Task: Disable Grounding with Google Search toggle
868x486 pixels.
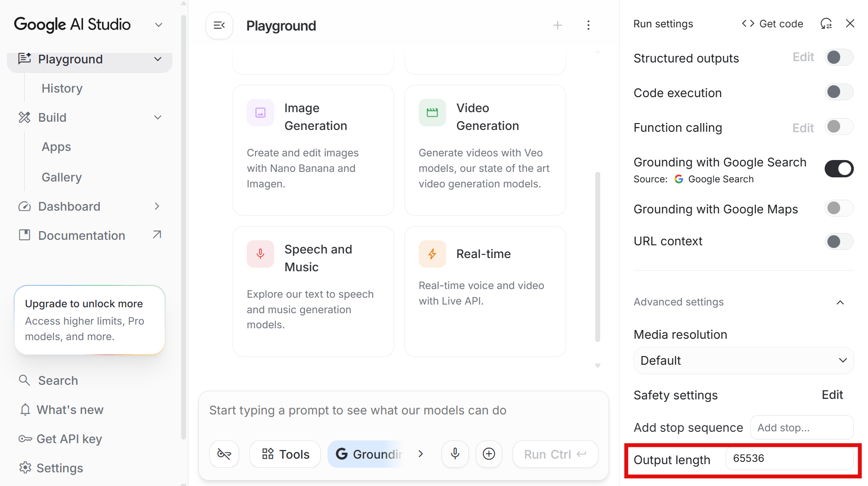Action: 839,169
